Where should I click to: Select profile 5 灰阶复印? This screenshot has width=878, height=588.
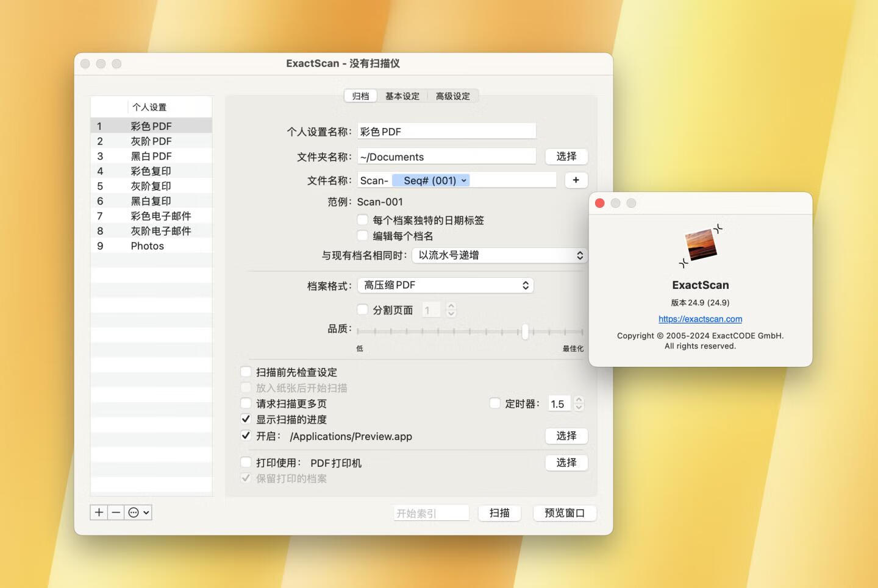[151, 186]
